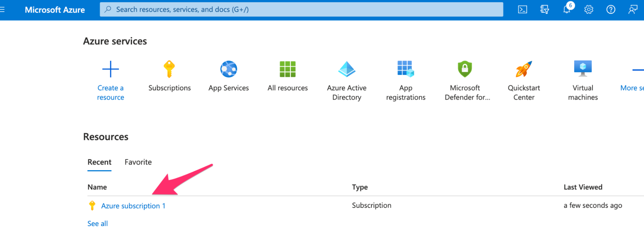Switch to the Favorite tab
The image size is (644, 251).
coord(138,162)
